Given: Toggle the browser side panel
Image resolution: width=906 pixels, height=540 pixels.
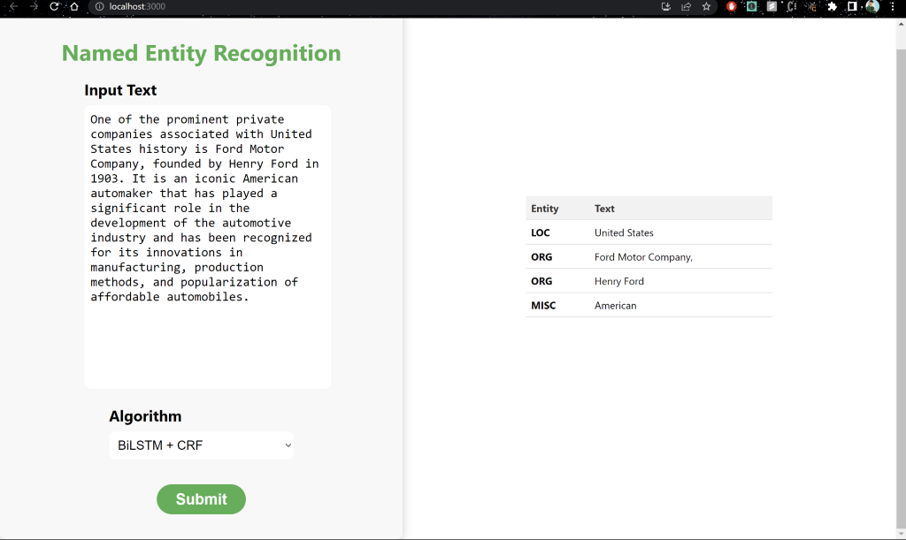Looking at the screenshot, I should [x=852, y=6].
